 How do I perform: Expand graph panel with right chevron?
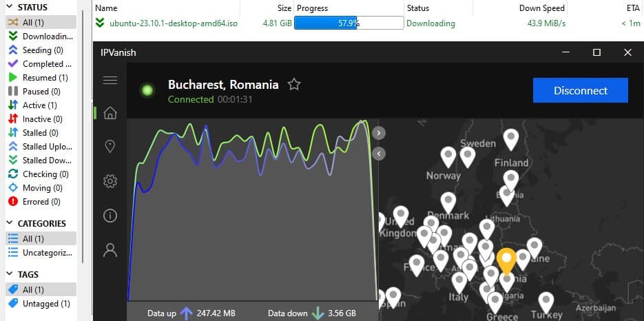pyautogui.click(x=379, y=133)
